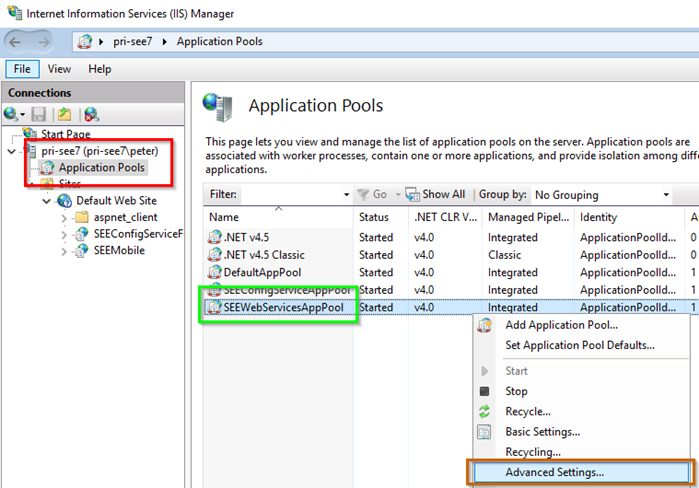Expand the SEEConfigService node
Image resolution: width=699 pixels, height=488 pixels.
pyautogui.click(x=64, y=234)
